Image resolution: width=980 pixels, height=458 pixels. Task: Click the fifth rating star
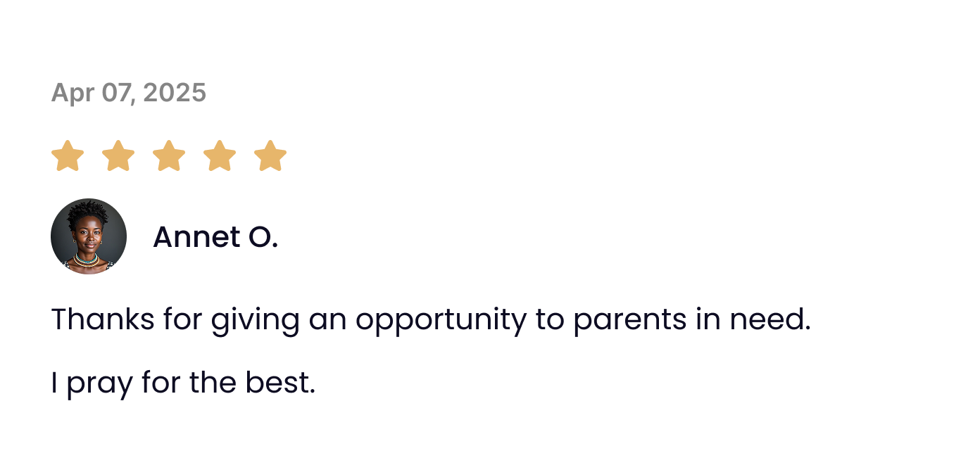[270, 155]
